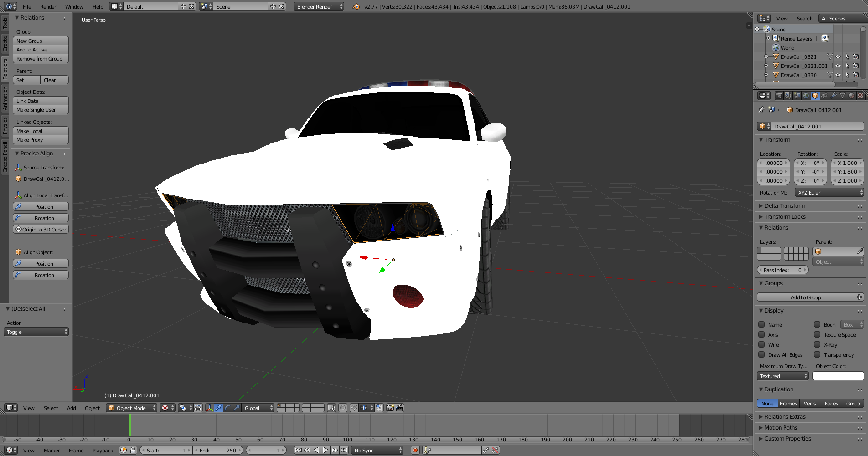Click the Add to Group button
Viewport: 868px width, 456px height.
tap(806, 297)
